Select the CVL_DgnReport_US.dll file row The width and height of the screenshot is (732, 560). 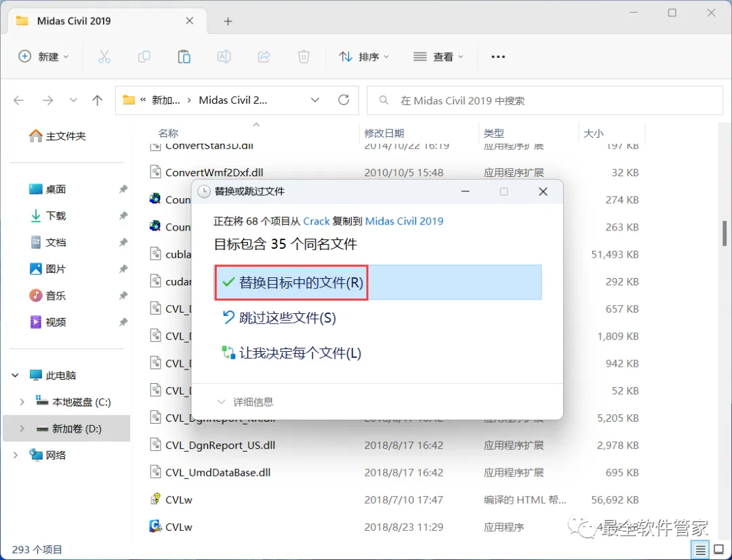[394, 445]
